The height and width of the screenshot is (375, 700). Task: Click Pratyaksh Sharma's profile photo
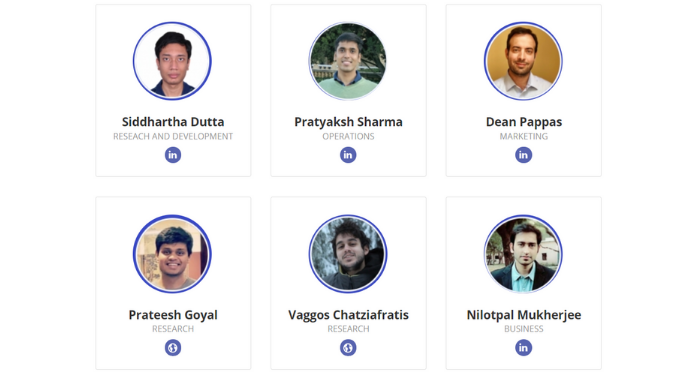point(348,61)
